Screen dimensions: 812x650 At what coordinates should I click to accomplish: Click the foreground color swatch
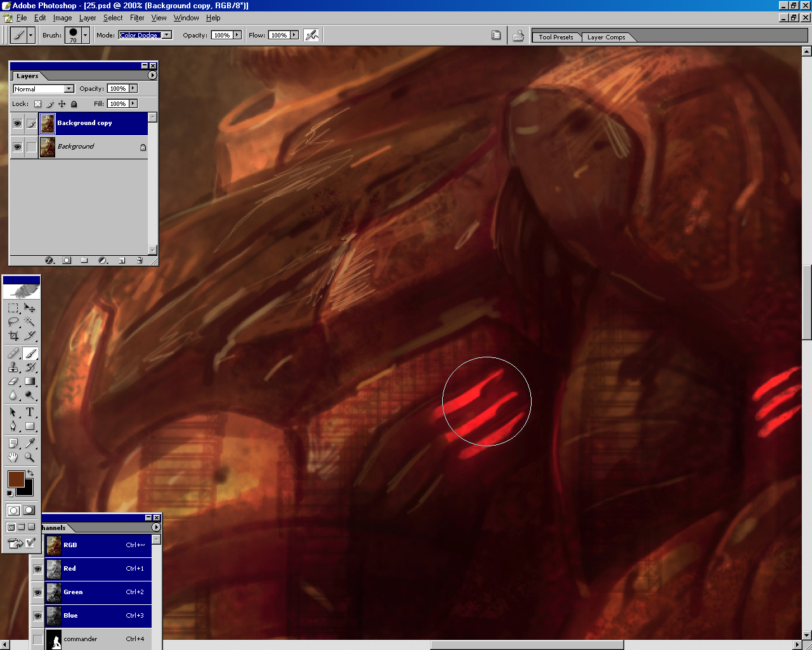coord(16,479)
